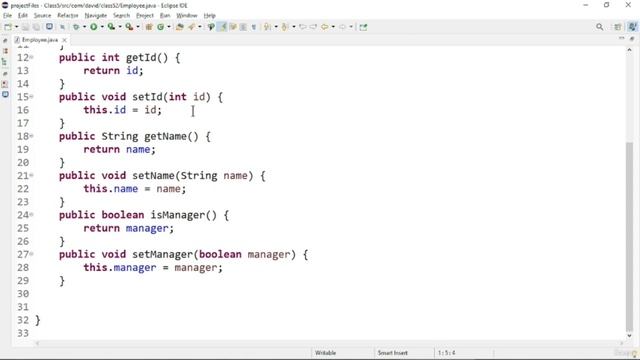This screenshot has height=360, width=640.
Task: Click the Last Edit Location icon
Action: tap(302, 27)
